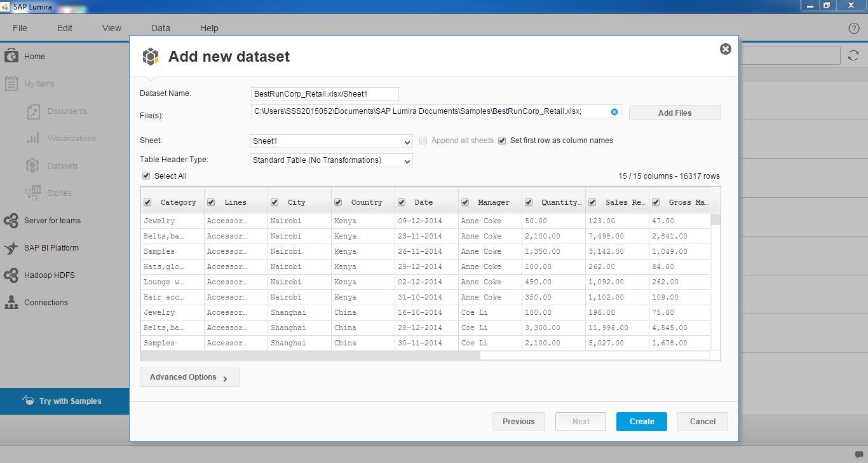Open the Home section icon
The image size is (868, 463).
(x=11, y=56)
